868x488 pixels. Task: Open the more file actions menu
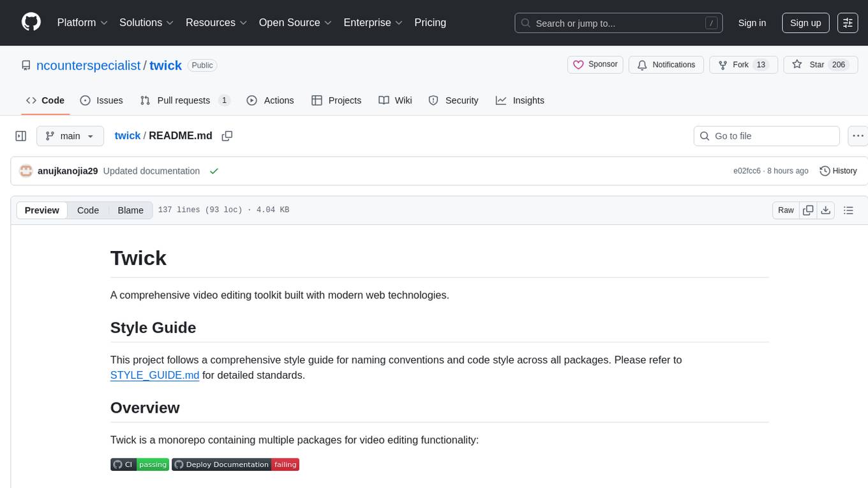click(858, 136)
